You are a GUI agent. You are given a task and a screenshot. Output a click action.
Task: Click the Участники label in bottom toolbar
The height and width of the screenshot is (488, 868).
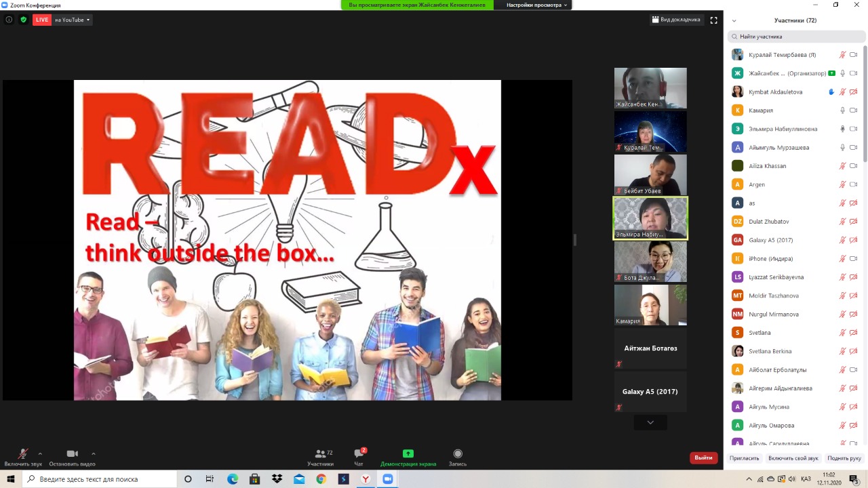(x=320, y=464)
